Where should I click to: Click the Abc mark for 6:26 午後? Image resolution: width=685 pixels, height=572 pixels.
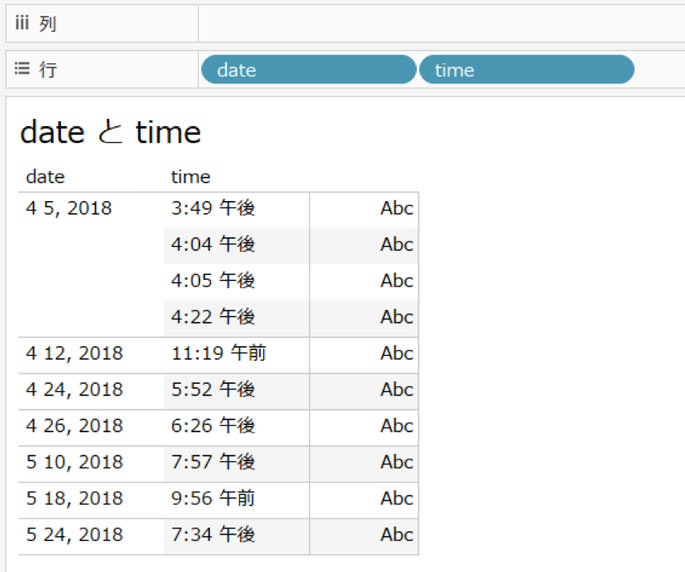[396, 426]
